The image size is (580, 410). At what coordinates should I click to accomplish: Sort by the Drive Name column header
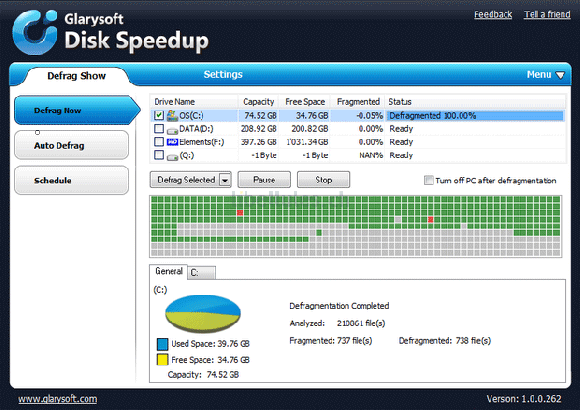pos(194,102)
